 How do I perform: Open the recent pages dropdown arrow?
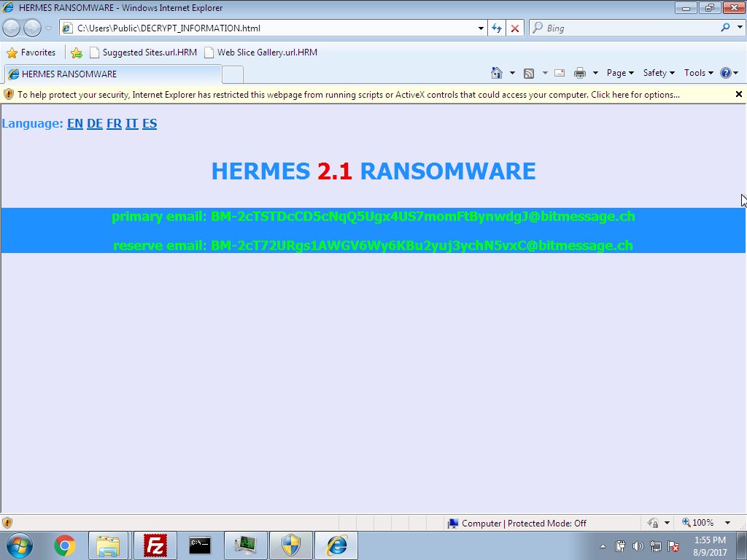(x=48, y=28)
